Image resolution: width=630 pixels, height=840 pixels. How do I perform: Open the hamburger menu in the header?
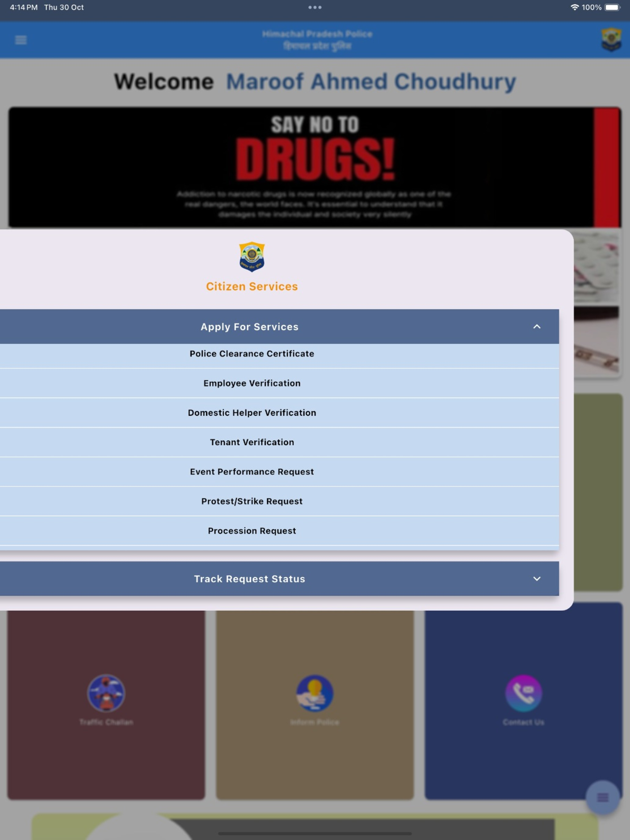point(21,40)
